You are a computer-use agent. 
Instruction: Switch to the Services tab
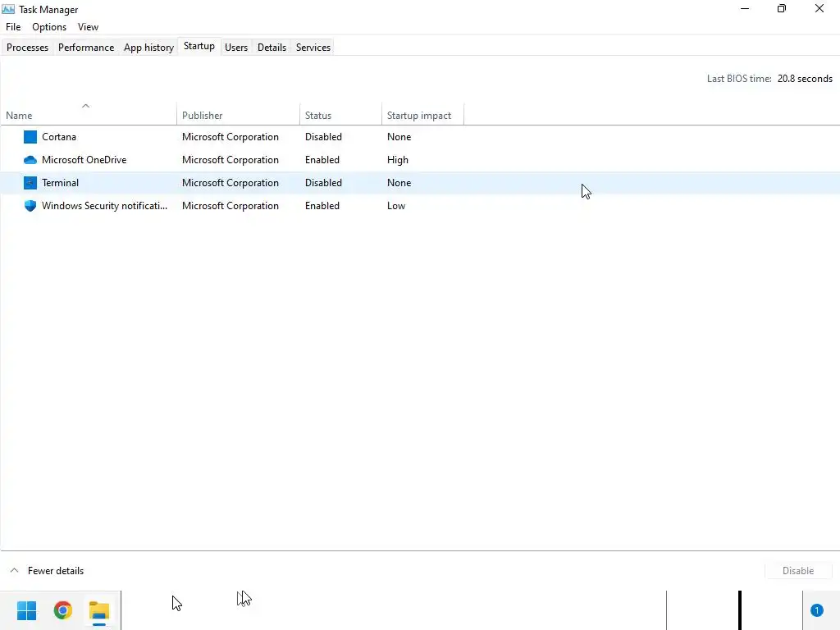pos(313,47)
